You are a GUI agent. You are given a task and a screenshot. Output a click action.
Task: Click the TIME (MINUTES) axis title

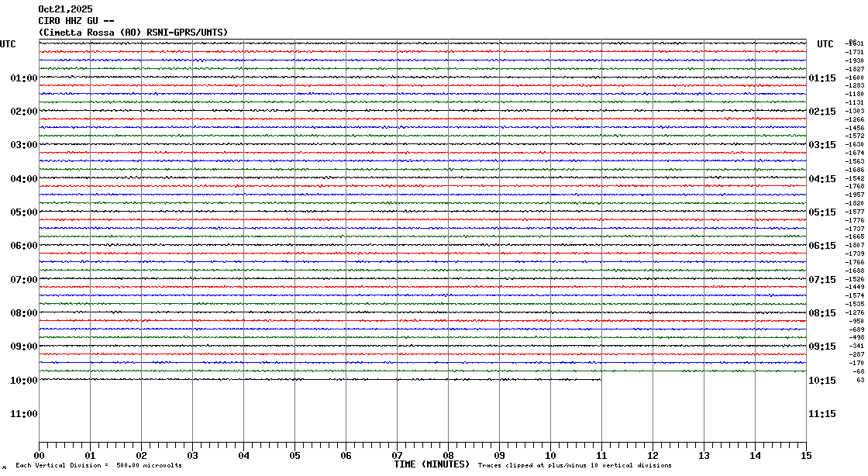click(432, 464)
